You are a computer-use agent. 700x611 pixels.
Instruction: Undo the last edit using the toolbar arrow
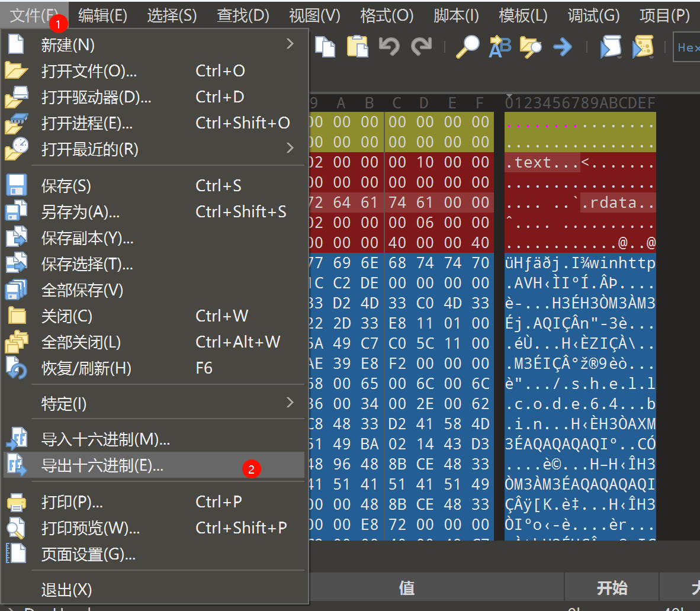389,46
